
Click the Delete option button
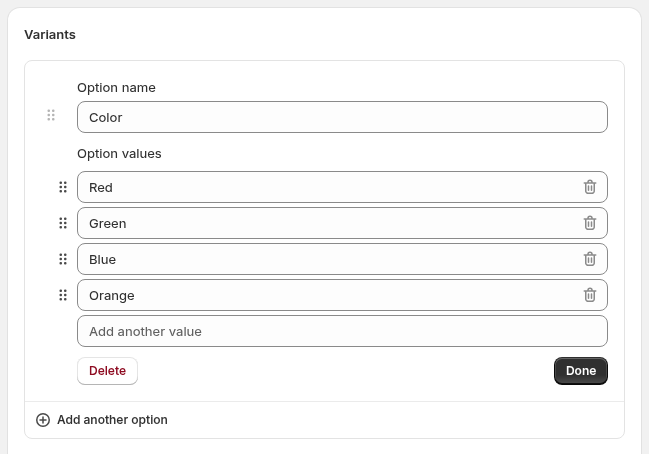(x=107, y=371)
